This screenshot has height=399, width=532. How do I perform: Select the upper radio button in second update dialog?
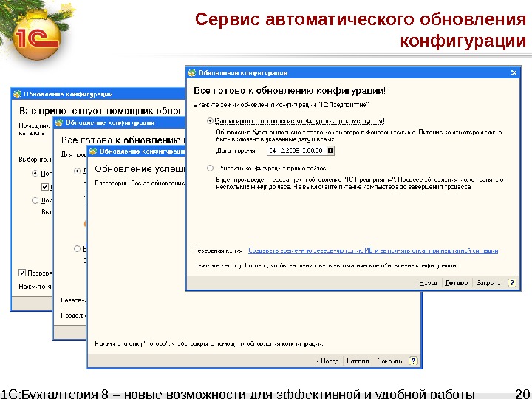click(78, 171)
